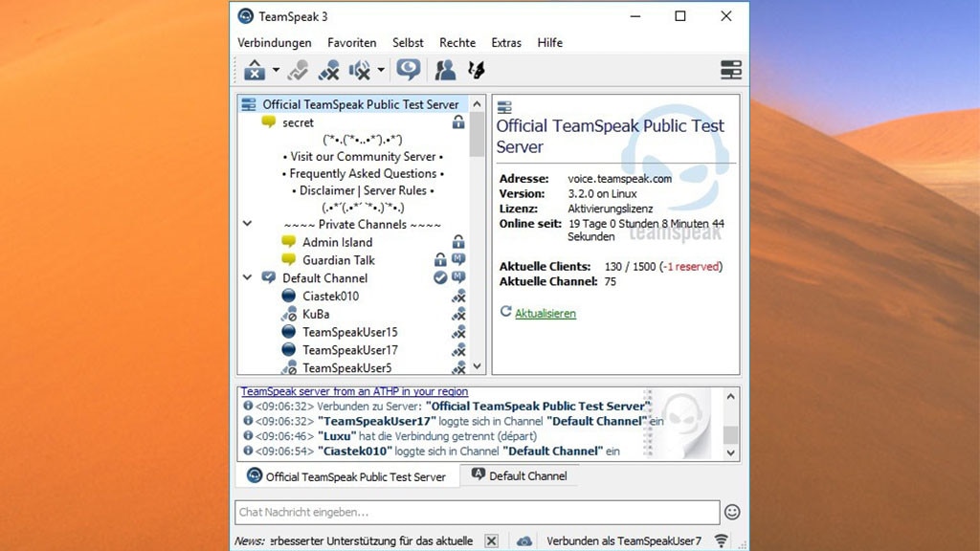Disconnect from the current server
This screenshot has height=551, width=980.
point(256,69)
